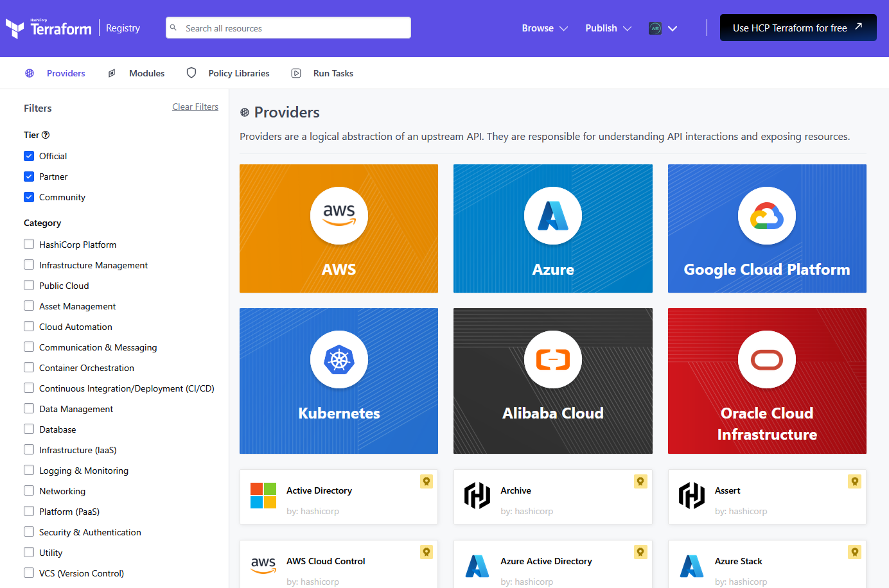The height and width of the screenshot is (588, 889).
Task: Check the Cloud Automation filter
Action: click(x=29, y=326)
